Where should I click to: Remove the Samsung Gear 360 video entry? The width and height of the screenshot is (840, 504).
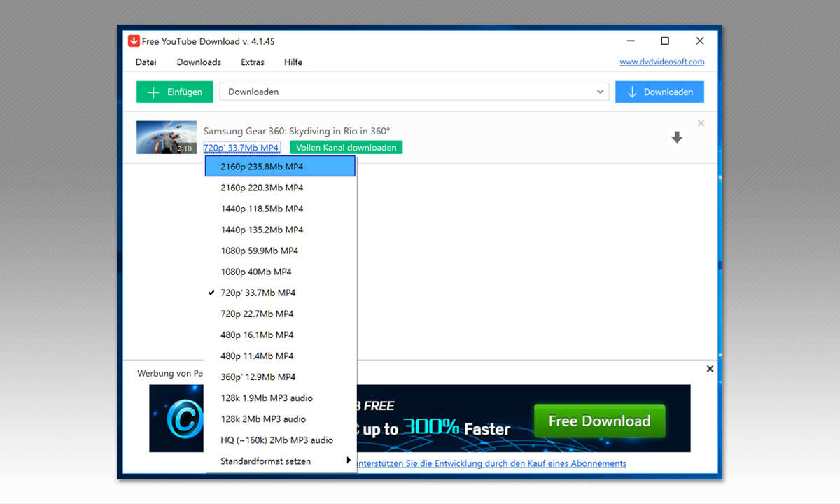(701, 124)
